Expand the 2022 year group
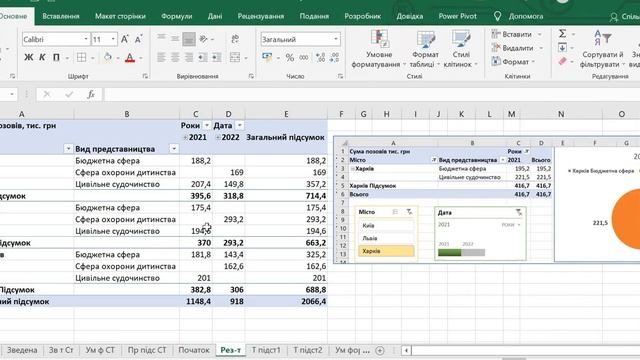Screen dimensions: 640x360 pos(218,138)
